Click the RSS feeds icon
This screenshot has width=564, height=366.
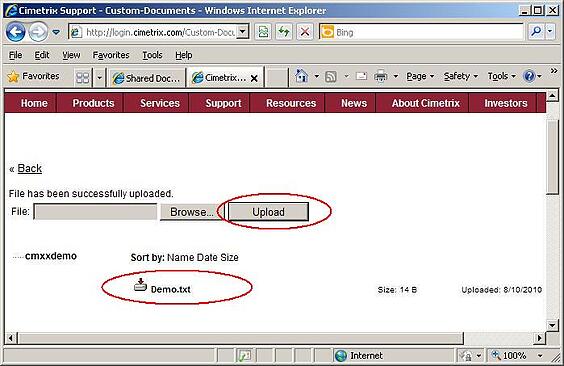point(330,77)
